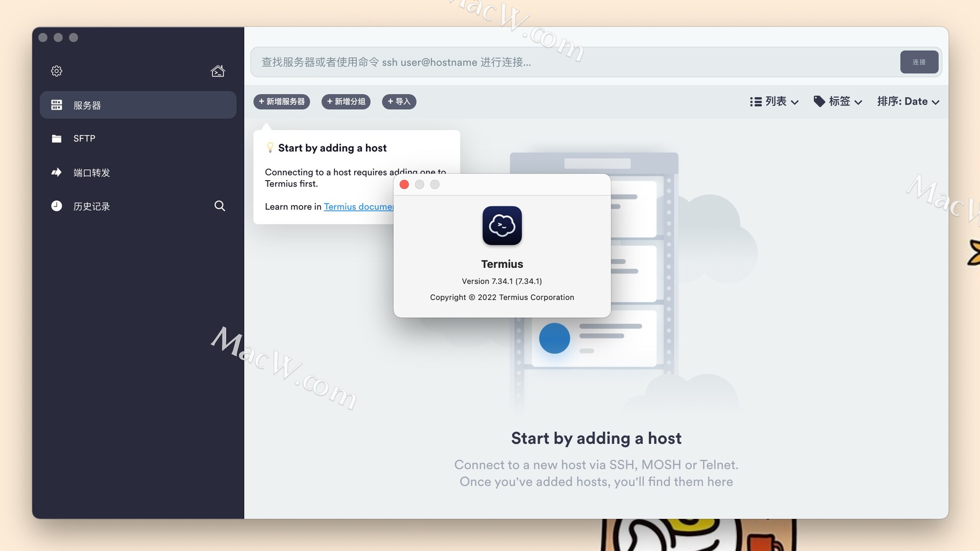Expand the 列表 view dropdown
The image size is (980, 551).
tap(774, 102)
